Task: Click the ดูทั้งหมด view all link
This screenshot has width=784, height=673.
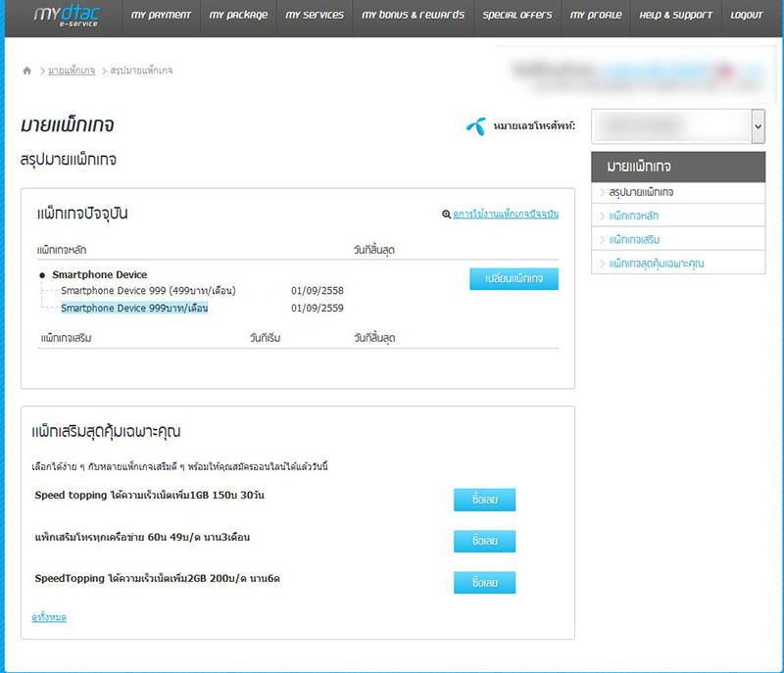Action: coord(49,617)
